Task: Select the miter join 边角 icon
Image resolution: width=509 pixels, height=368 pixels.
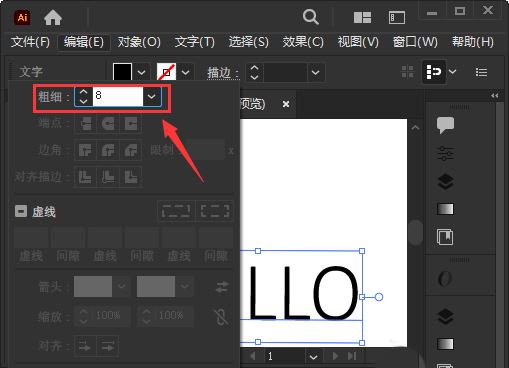Action: point(86,151)
